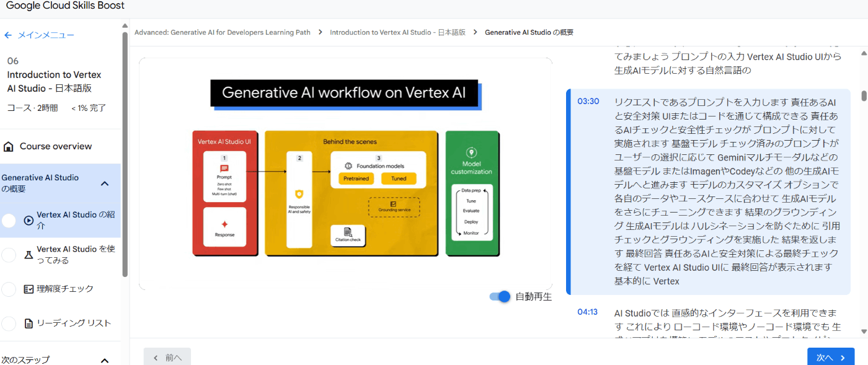
Task: Go back with the 前へ button
Action: coord(167,357)
